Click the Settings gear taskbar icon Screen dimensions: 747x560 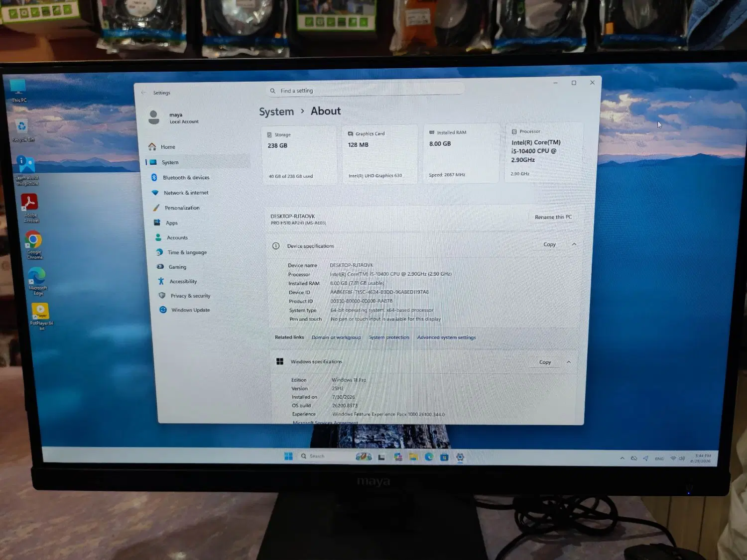click(460, 457)
